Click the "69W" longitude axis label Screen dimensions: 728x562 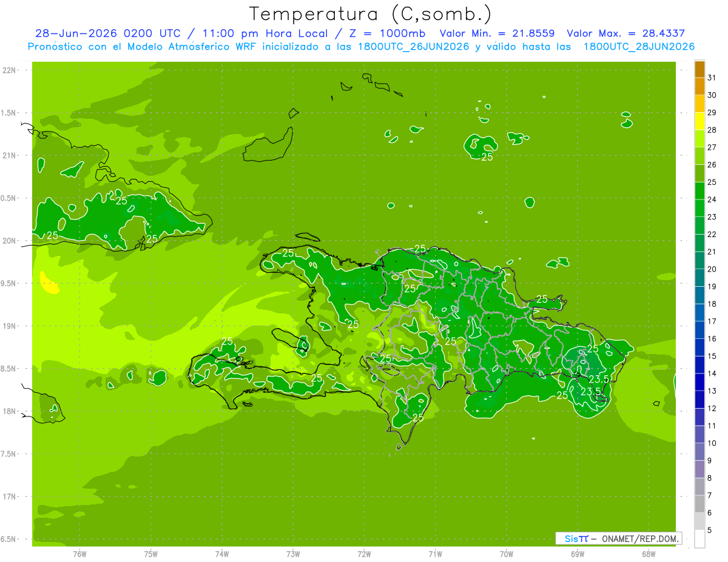point(577,554)
